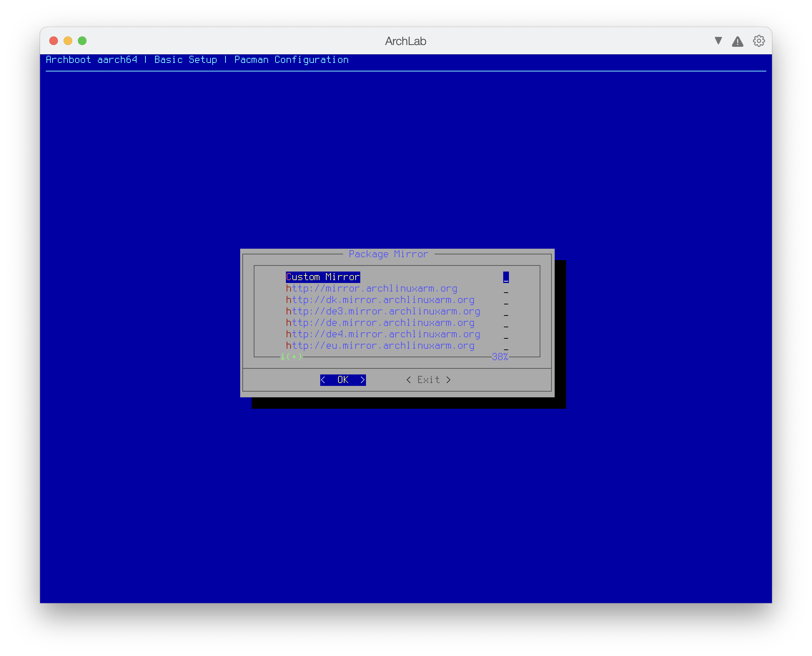Pick the de.mirror.archlinuxarm.org mirror
Screen dimensions: 812x656
tap(380, 323)
